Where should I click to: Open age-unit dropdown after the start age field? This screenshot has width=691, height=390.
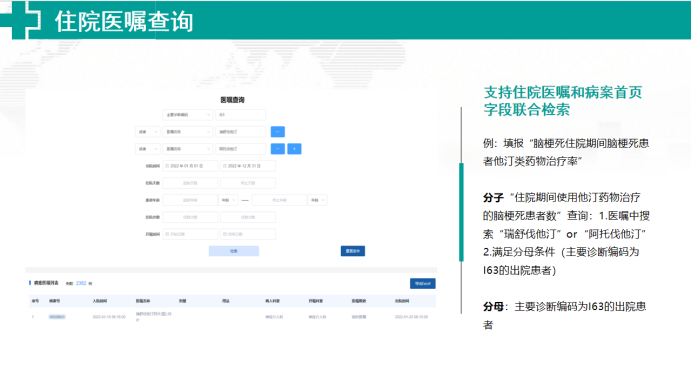point(228,200)
